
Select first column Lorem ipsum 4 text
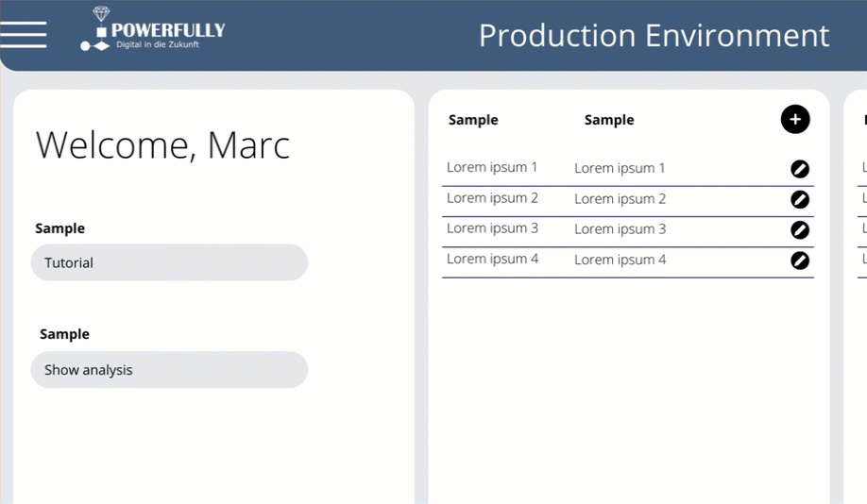492,259
